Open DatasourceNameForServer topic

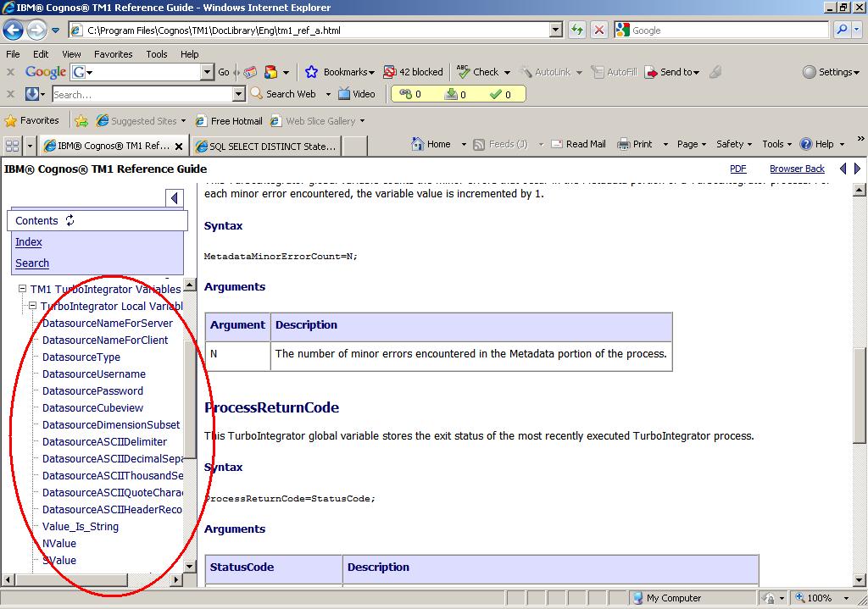[108, 323]
